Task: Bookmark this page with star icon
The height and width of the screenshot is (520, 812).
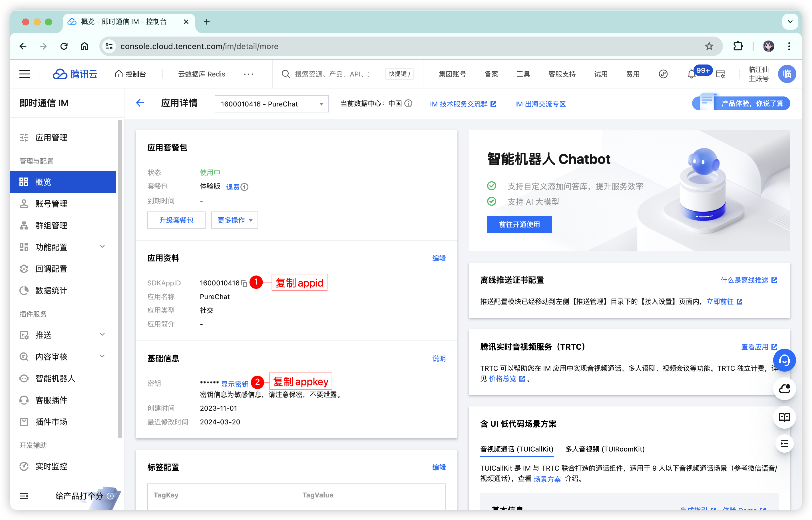Action: (709, 46)
